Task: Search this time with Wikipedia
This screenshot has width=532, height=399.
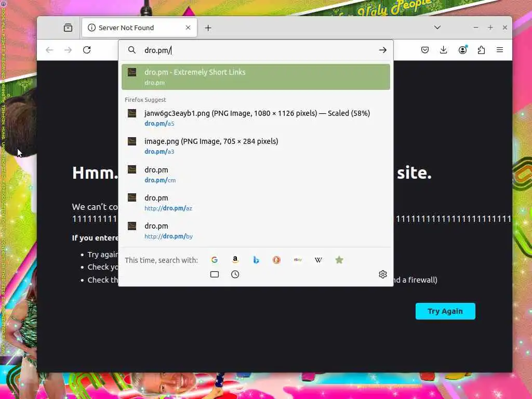Action: (x=318, y=260)
